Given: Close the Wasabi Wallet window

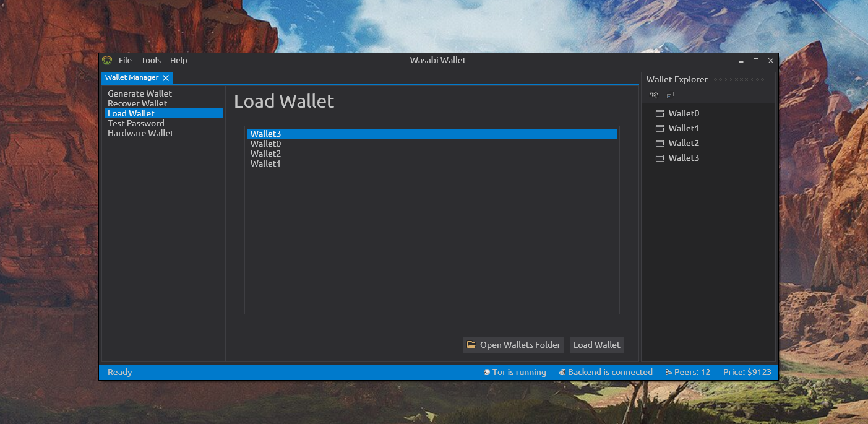Looking at the screenshot, I should [771, 61].
